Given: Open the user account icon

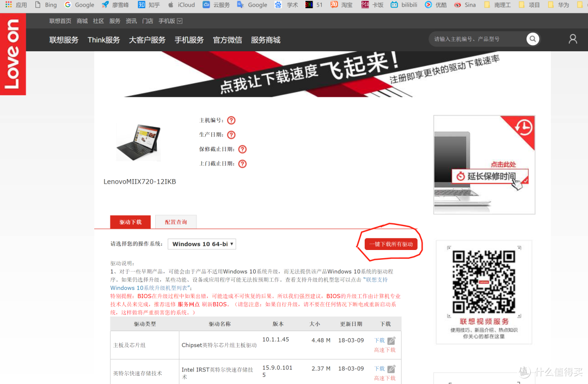Looking at the screenshot, I should (x=573, y=39).
